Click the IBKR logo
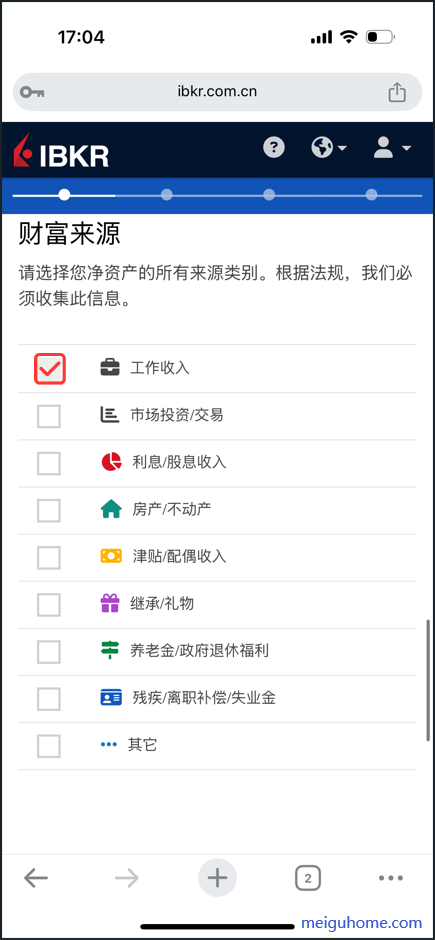 [61, 150]
